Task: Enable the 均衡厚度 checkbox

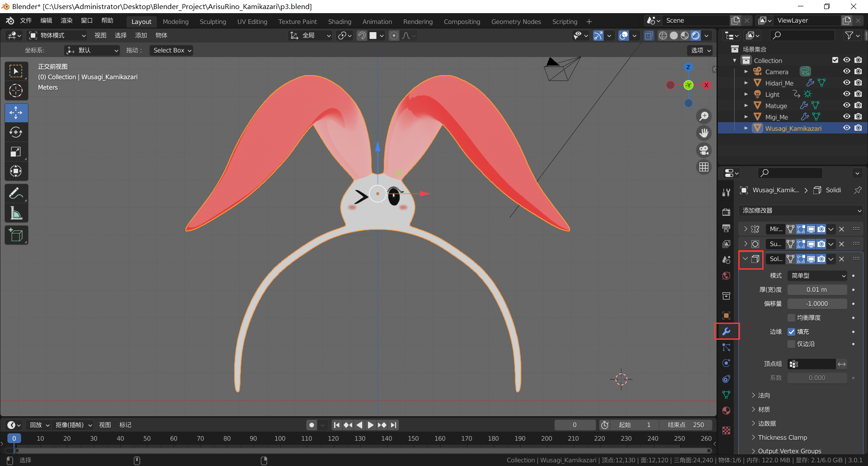Action: 791,318
